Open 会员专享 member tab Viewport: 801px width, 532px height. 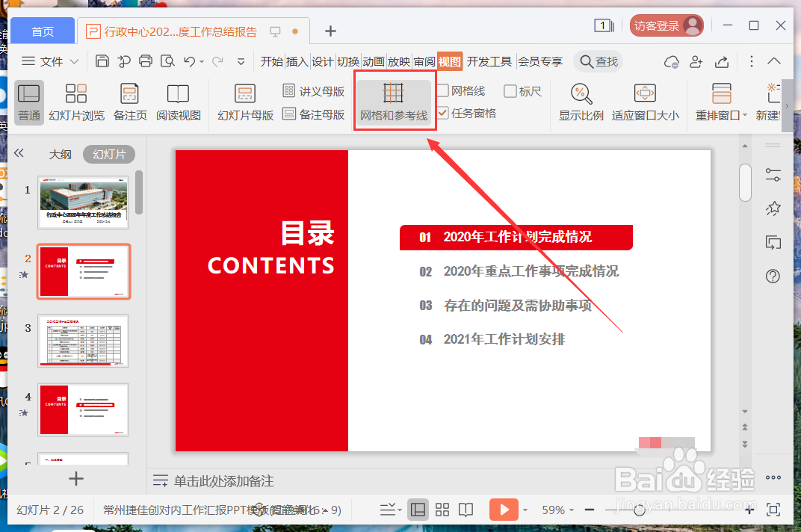[x=540, y=62]
